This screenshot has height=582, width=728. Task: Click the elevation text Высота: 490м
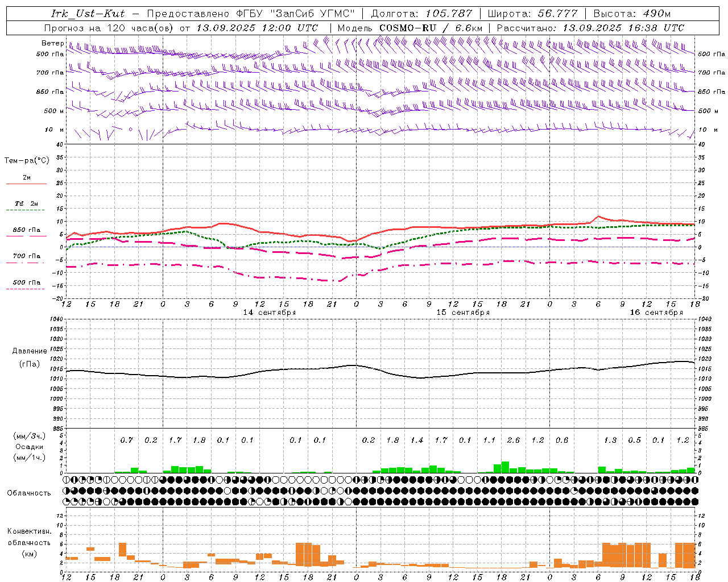(x=632, y=14)
